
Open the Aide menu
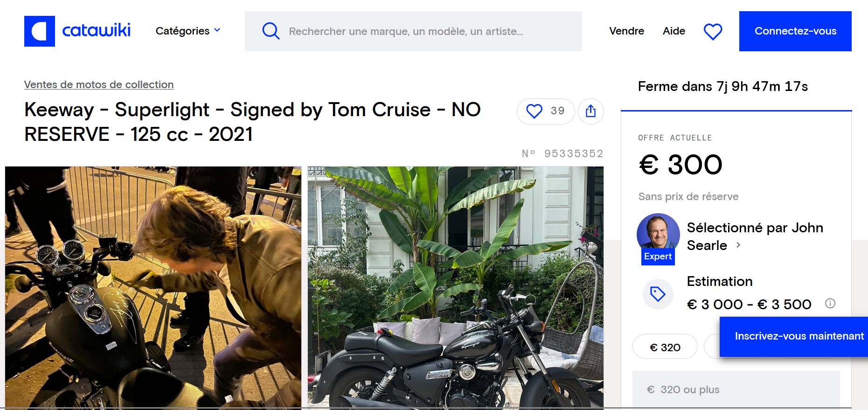(x=674, y=31)
